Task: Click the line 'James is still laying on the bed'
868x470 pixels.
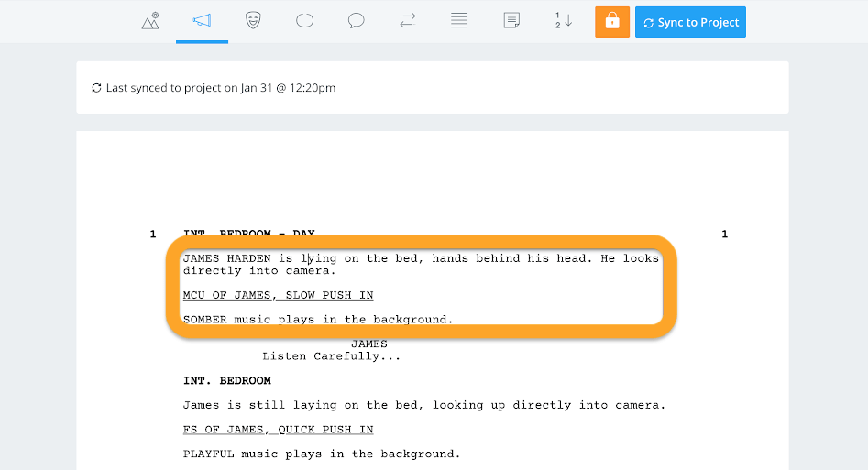Action: coord(424,405)
